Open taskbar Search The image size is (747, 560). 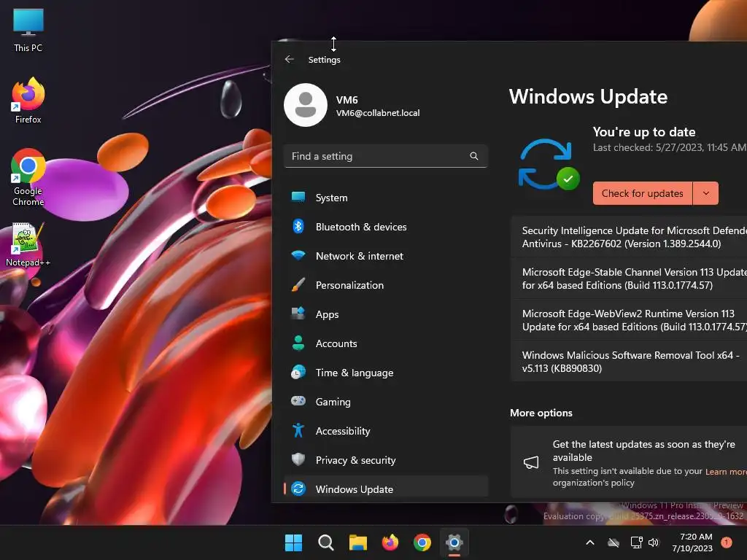[x=326, y=542]
